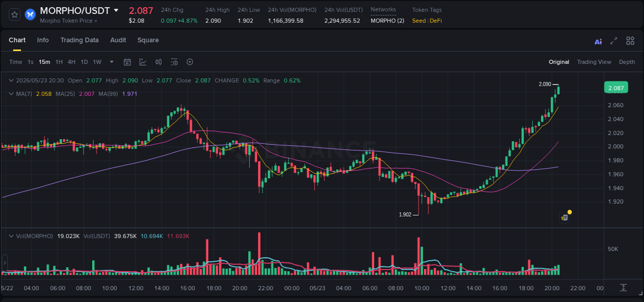
Task: Open the Square tab
Action: click(148, 40)
